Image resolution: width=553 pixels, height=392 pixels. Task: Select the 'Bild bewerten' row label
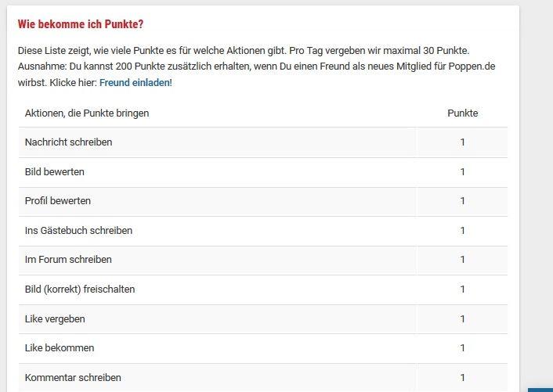55,171
